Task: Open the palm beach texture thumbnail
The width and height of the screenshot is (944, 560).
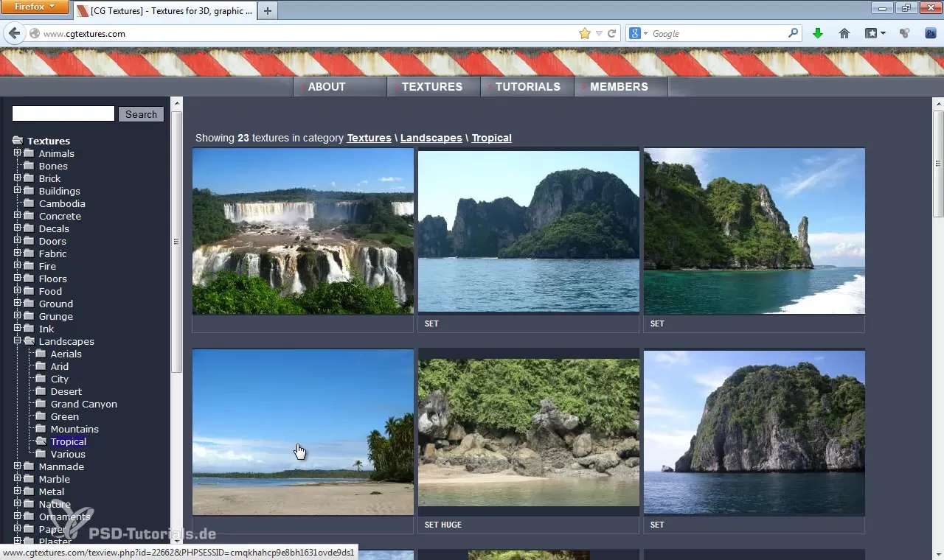Action: point(303,432)
